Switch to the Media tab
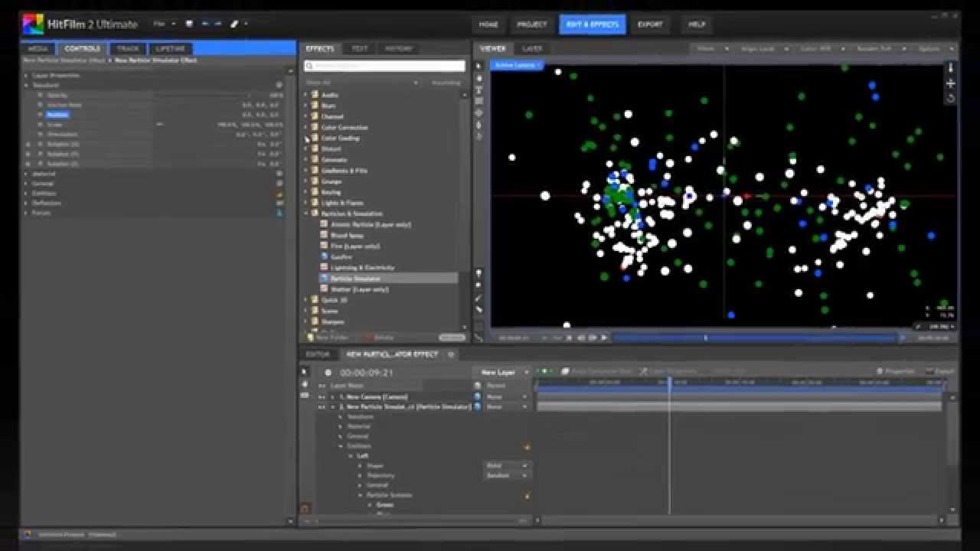This screenshot has width=980, height=551. [x=38, y=48]
